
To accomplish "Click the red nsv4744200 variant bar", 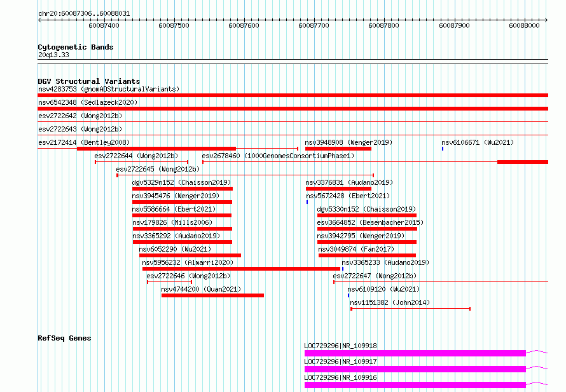I will coord(212,295).
